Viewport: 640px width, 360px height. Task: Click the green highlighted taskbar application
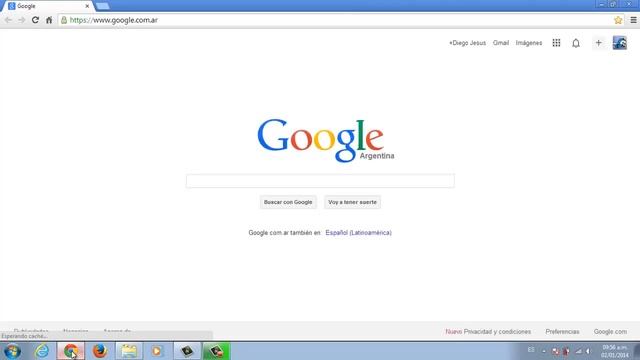click(x=216, y=351)
